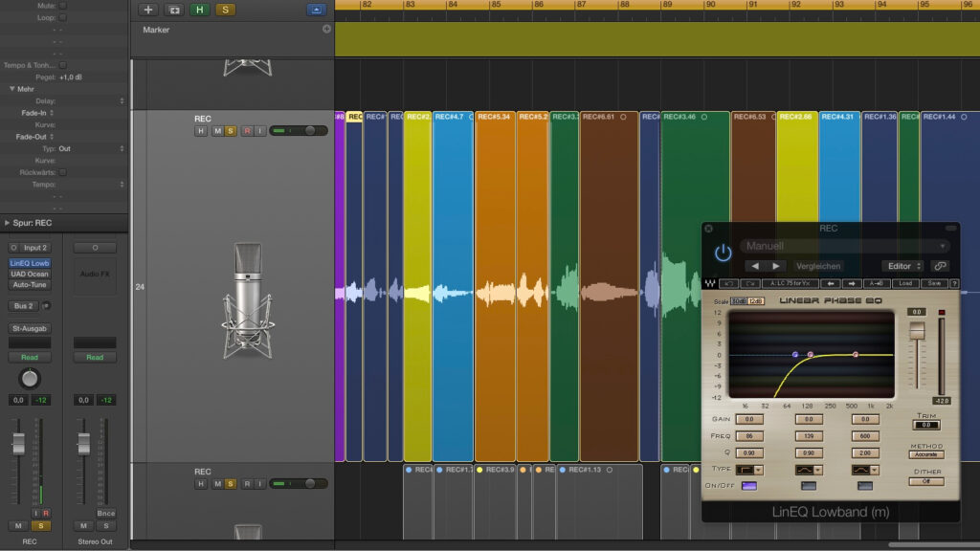The width and height of the screenshot is (980, 551).
Task: Click the Waves previous preset left arrow
Action: pos(831,283)
